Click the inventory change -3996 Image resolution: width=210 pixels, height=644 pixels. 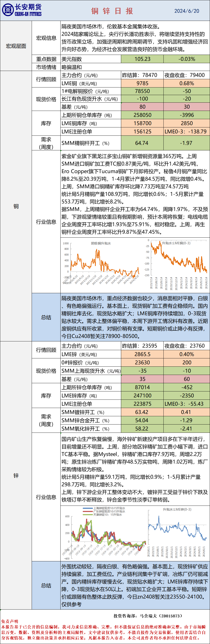[x=187, y=115]
